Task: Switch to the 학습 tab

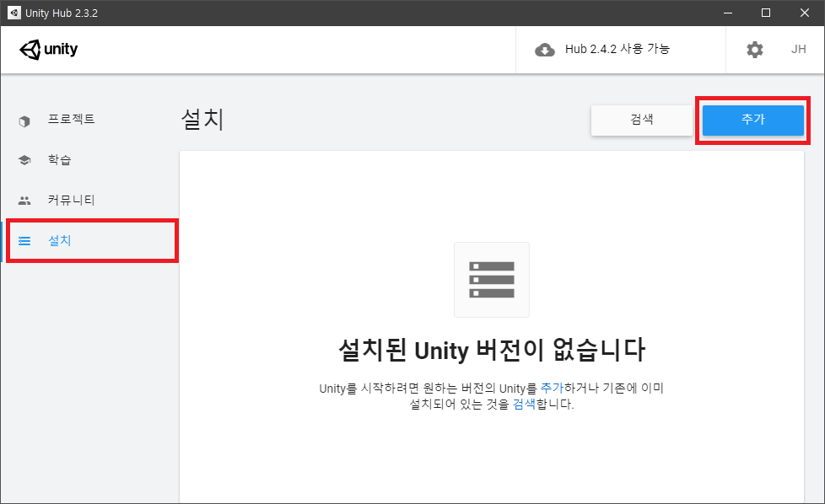Action: click(59, 160)
